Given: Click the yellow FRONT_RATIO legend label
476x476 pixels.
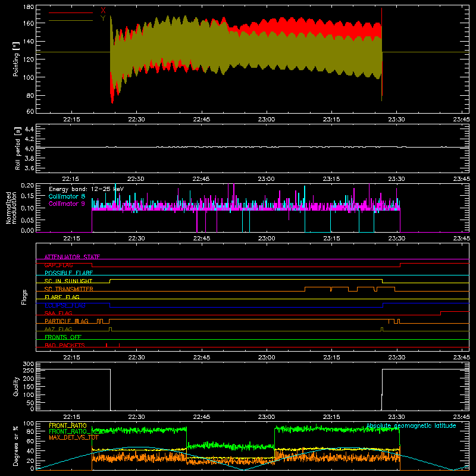Looking at the screenshot, I should [68, 425].
